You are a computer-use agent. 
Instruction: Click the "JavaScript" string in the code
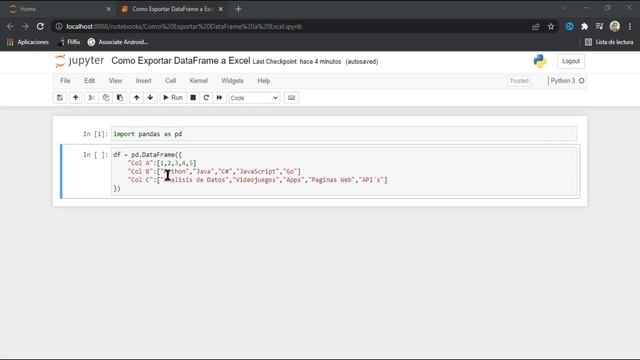(258, 171)
